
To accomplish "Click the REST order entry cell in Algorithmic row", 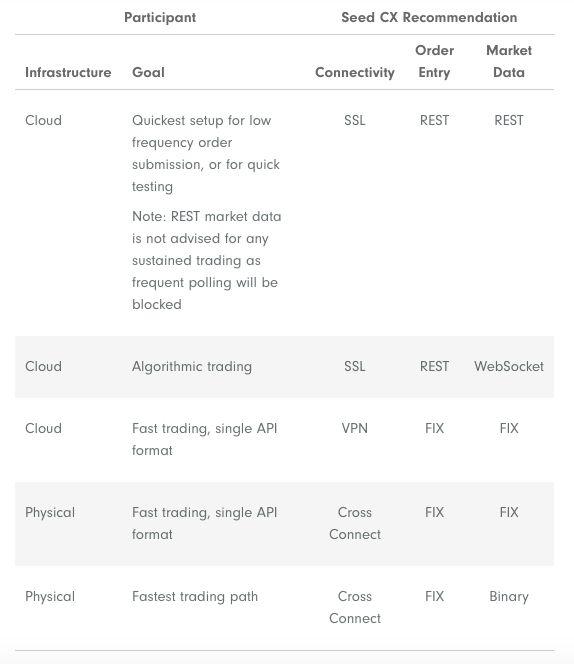I will click(434, 366).
